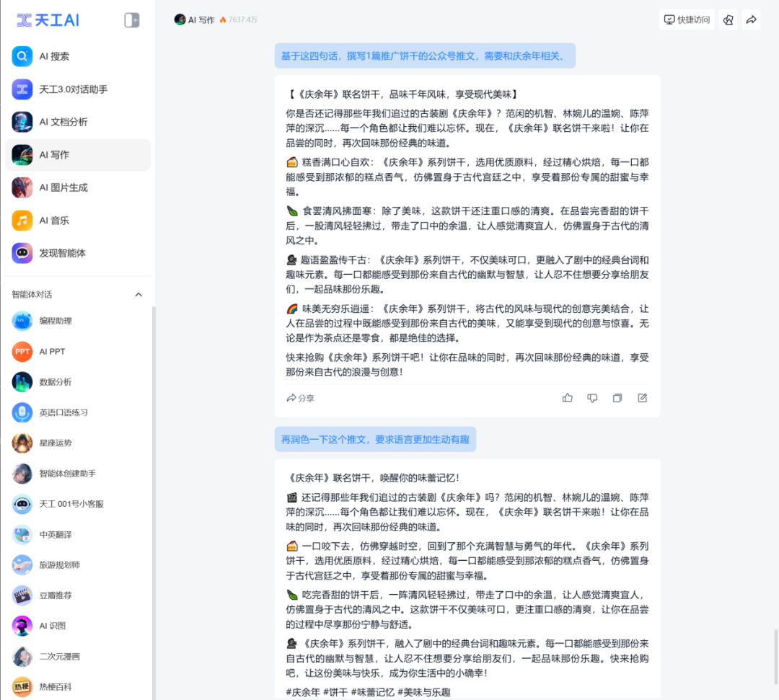The image size is (779, 700).
Task: Switch to the AI 写作 menu item
Action: point(77,155)
